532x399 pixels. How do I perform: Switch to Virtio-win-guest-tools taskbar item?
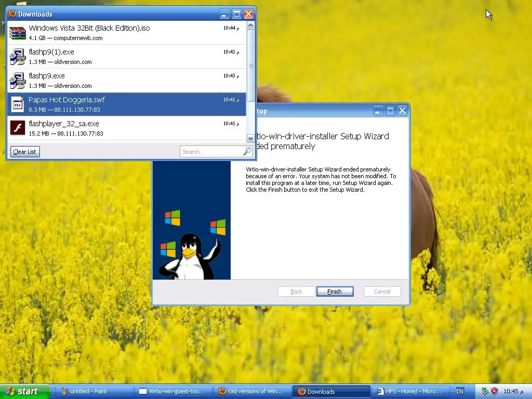tap(174, 391)
